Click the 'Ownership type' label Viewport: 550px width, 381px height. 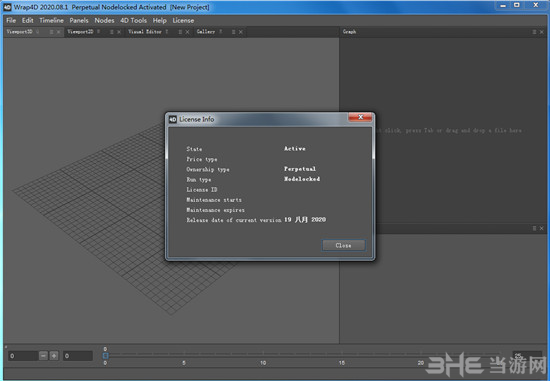point(208,169)
